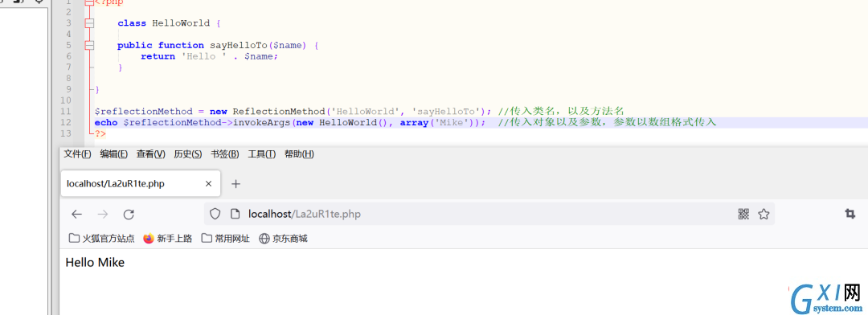Click the 'sayHelloTo' function name on line 5

point(238,45)
